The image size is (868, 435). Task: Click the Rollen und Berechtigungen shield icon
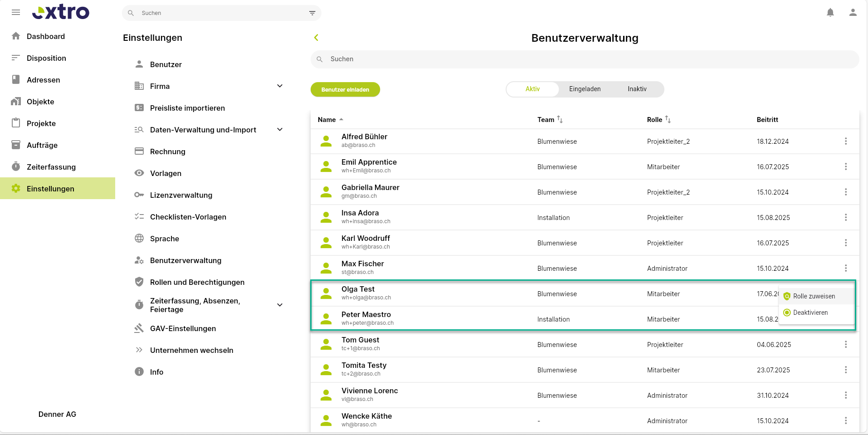pos(139,282)
